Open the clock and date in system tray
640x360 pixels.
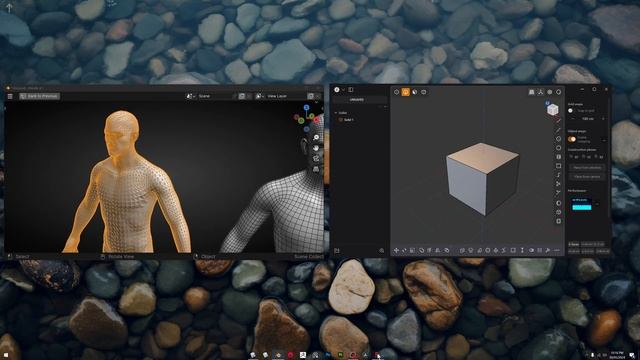617,355
